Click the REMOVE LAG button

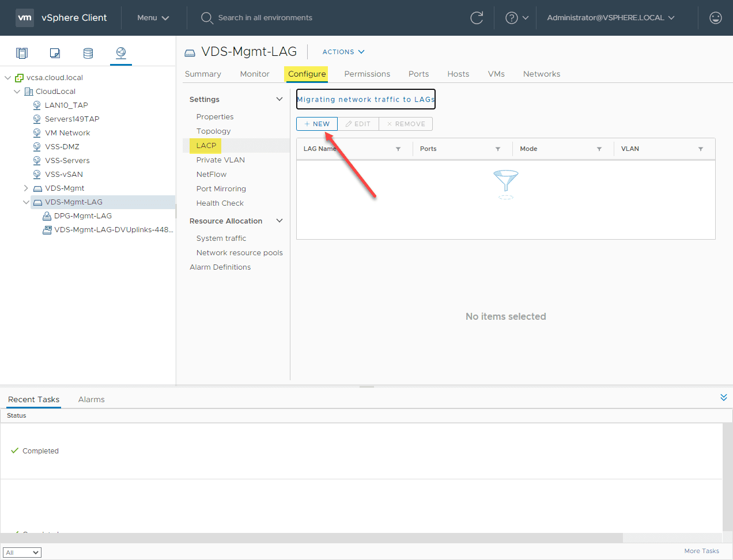406,124
